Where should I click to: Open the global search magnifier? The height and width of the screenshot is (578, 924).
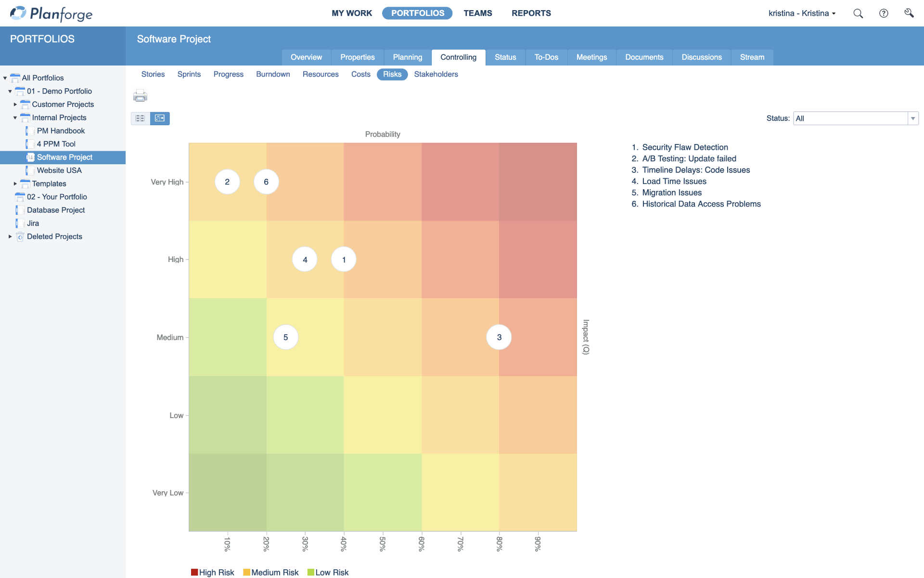click(x=858, y=13)
